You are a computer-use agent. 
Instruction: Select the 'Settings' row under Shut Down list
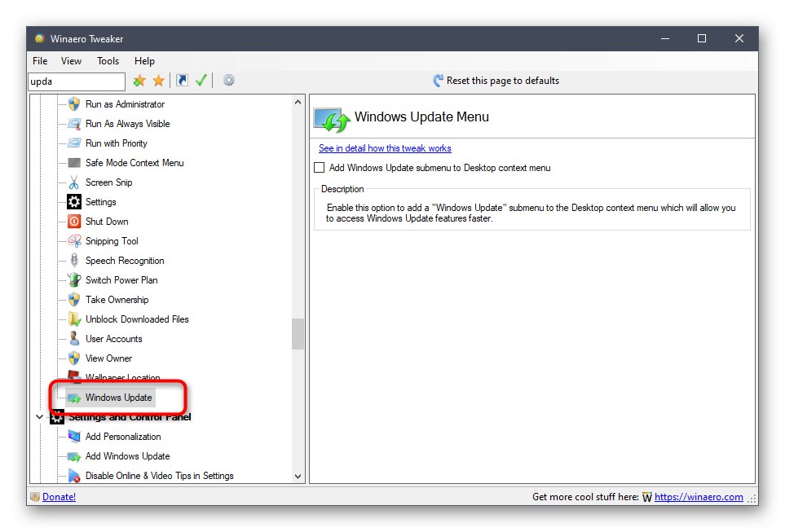[100, 202]
